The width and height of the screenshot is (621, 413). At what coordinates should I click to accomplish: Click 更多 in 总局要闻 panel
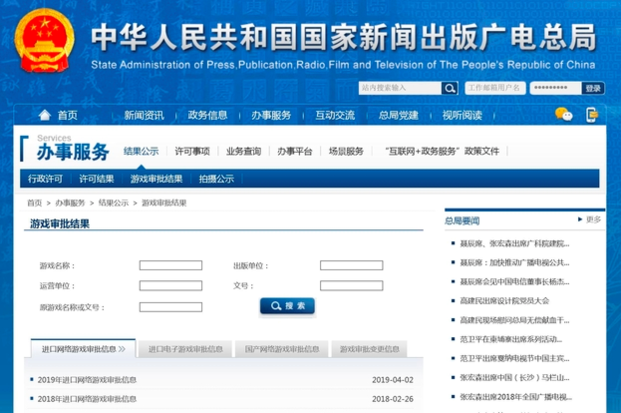click(x=593, y=219)
